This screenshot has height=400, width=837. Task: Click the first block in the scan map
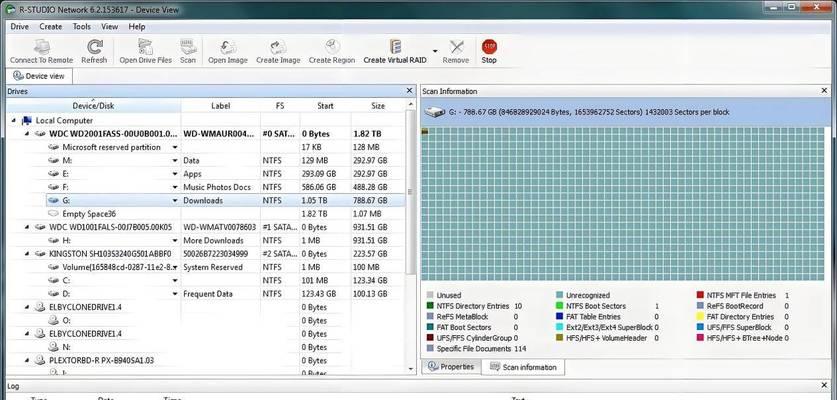[425, 131]
